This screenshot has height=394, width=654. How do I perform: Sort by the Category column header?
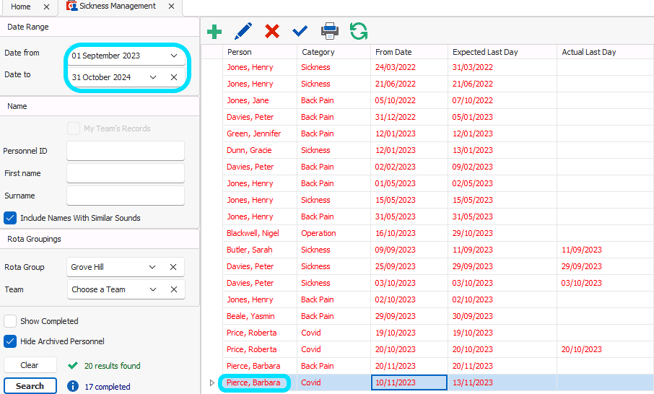(x=334, y=52)
